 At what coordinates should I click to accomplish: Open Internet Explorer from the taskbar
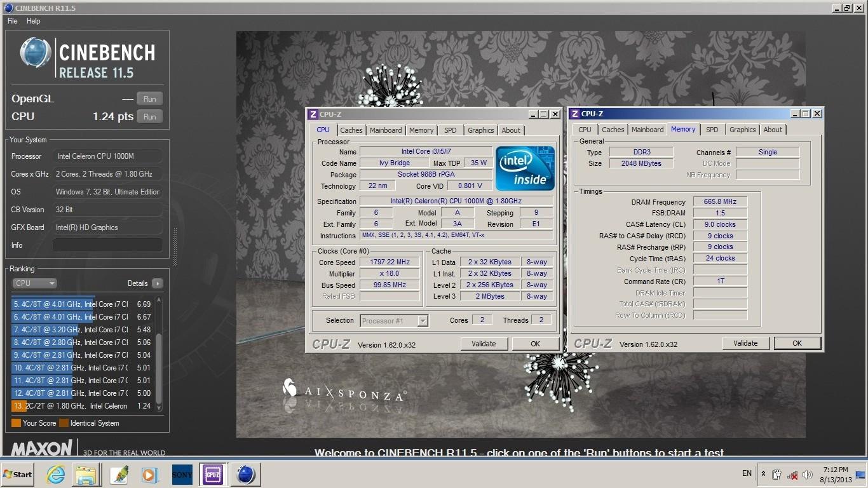click(56, 474)
